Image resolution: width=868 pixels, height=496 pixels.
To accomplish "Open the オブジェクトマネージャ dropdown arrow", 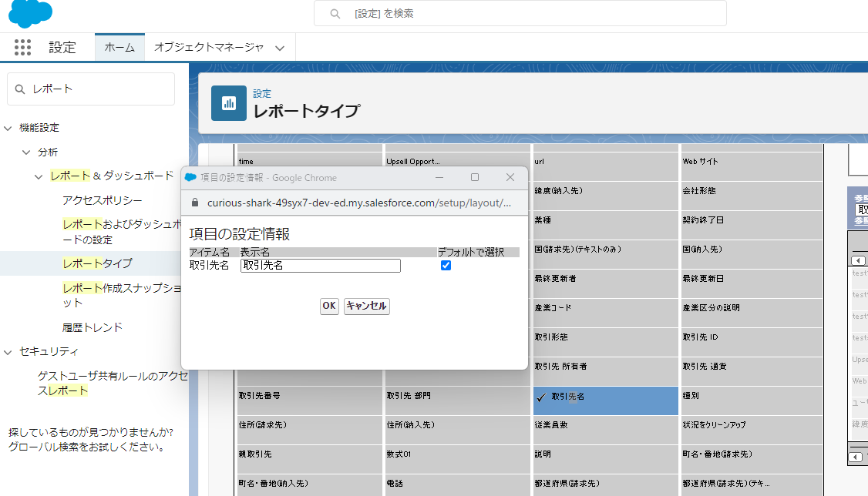I will [280, 48].
